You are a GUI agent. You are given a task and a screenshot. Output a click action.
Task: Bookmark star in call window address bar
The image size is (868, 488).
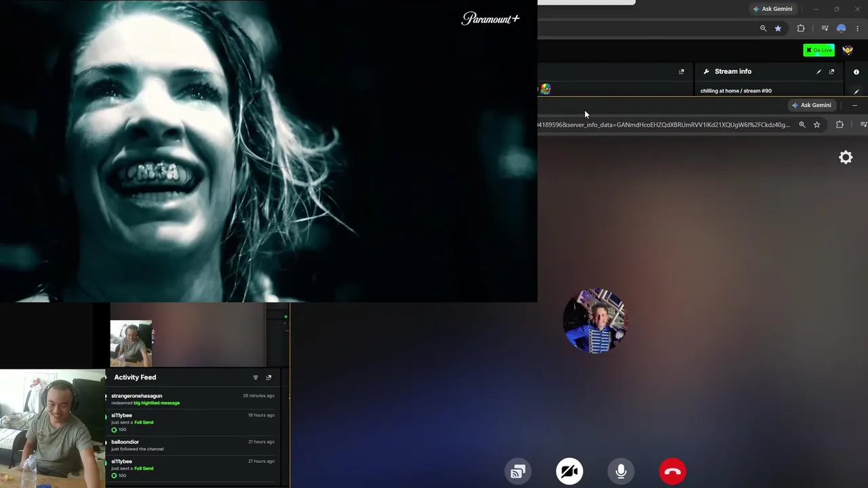[817, 125]
